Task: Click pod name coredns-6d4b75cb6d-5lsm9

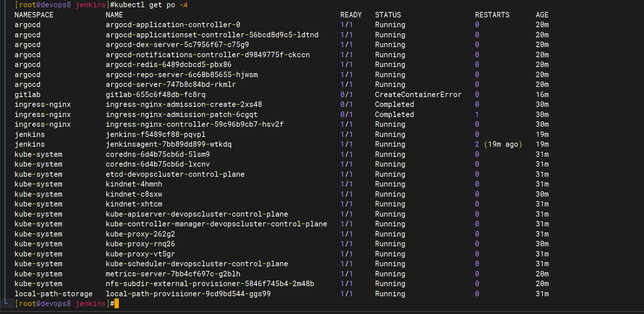Action: [x=158, y=154]
